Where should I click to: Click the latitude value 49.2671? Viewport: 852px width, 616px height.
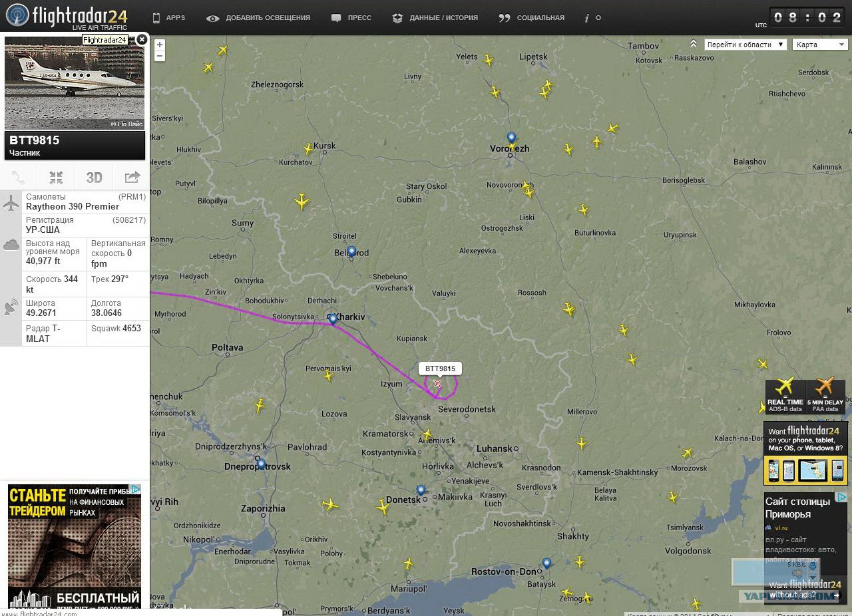[41, 313]
